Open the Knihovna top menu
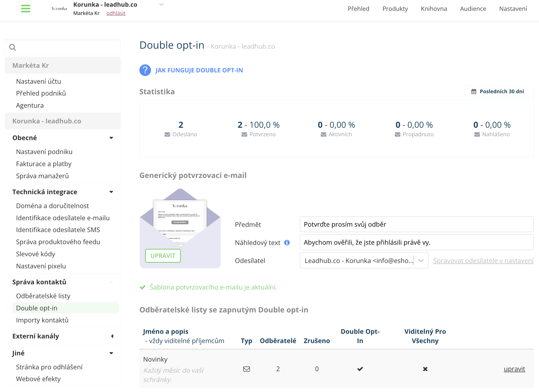Viewport: 539px width, 392px height. click(434, 9)
